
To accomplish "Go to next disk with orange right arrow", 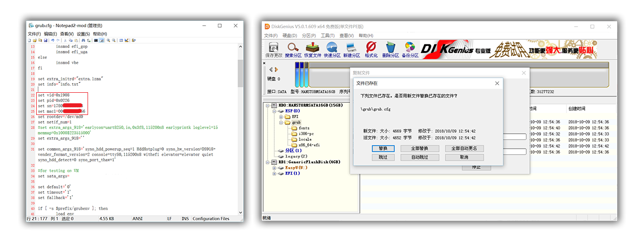I will 276,70.
